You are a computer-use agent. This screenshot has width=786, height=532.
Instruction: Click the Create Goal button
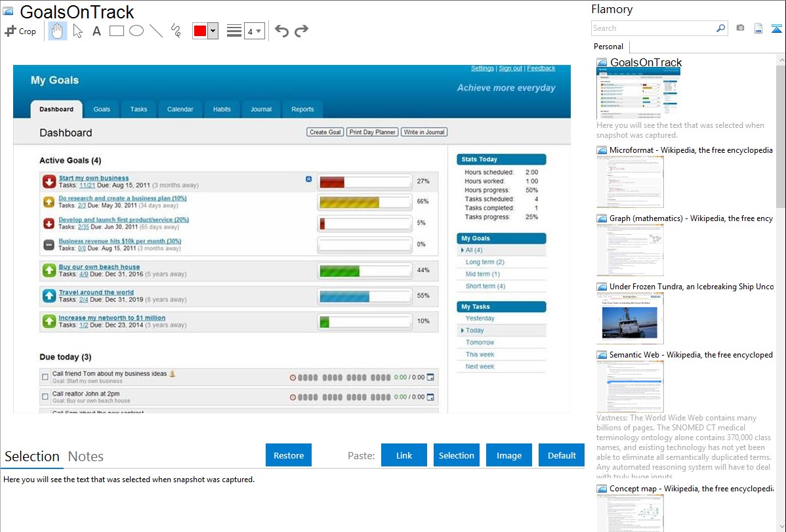[325, 133]
